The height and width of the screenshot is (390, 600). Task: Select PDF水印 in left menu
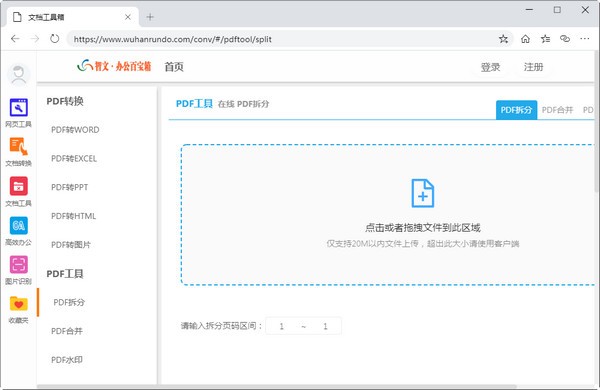[67, 360]
